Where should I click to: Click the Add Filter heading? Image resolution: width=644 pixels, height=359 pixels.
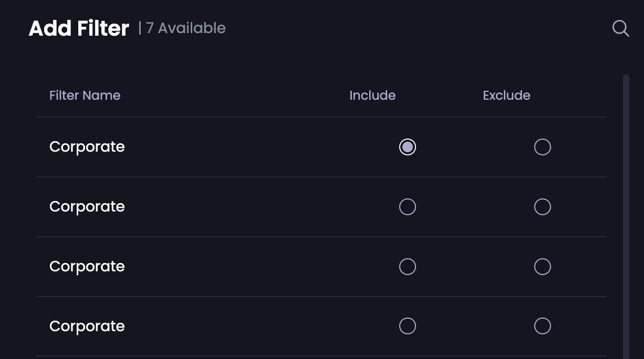[79, 28]
